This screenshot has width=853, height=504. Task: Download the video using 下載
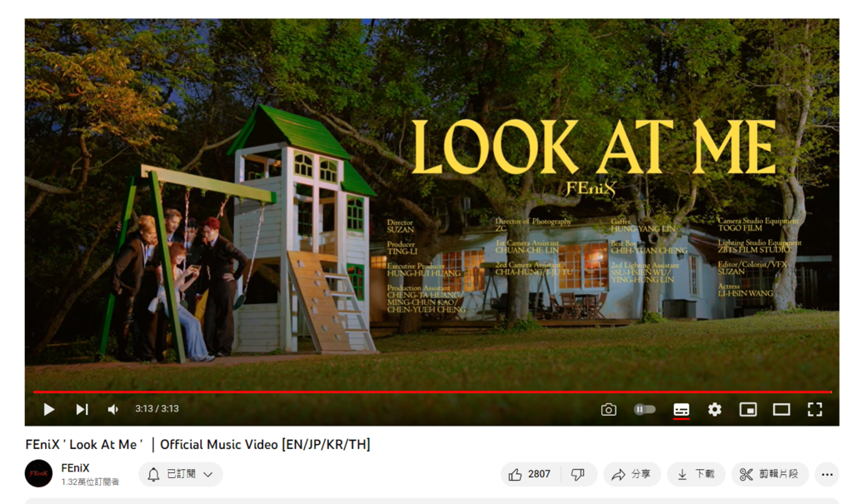tap(696, 475)
